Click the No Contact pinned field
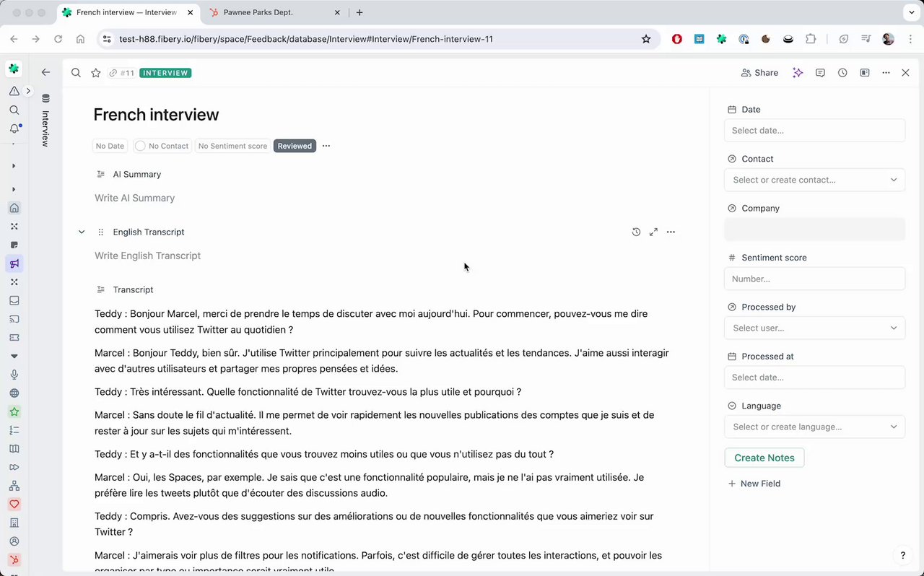 pos(162,146)
